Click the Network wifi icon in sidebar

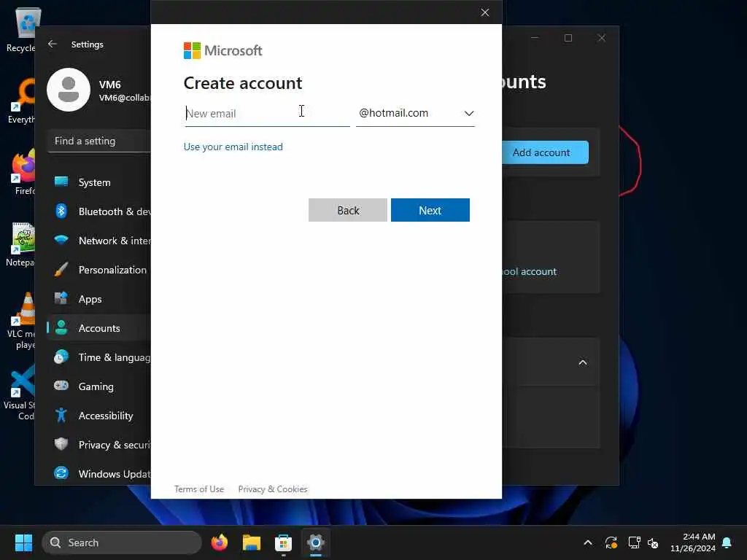point(61,239)
